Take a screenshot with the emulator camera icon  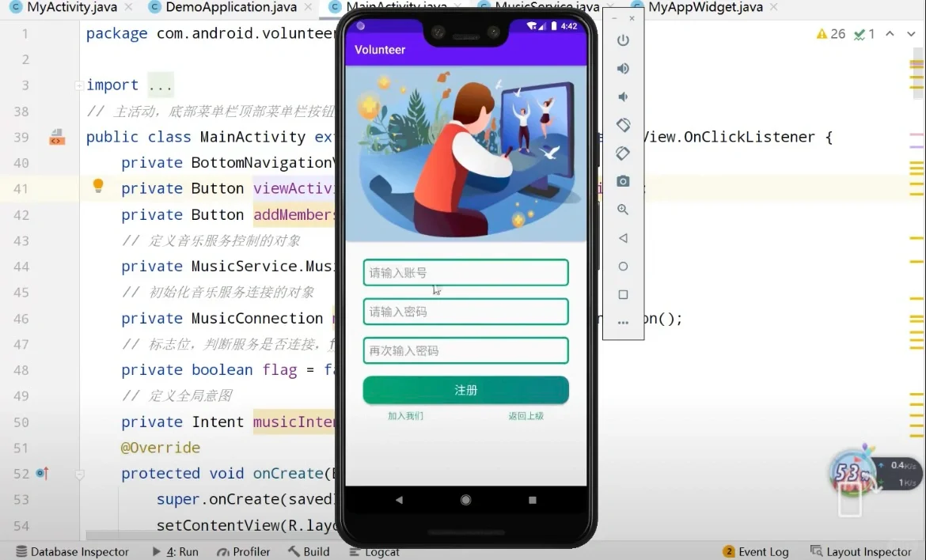tap(623, 180)
